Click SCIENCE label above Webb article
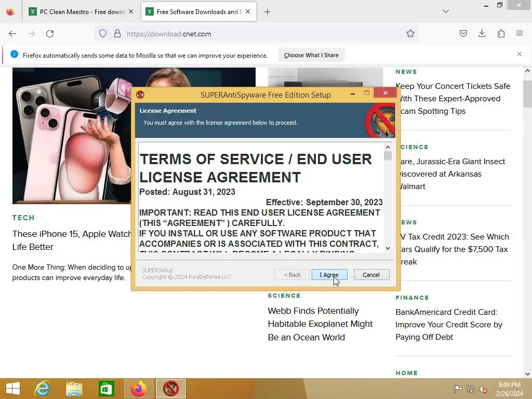The image size is (532, 399). (x=284, y=296)
